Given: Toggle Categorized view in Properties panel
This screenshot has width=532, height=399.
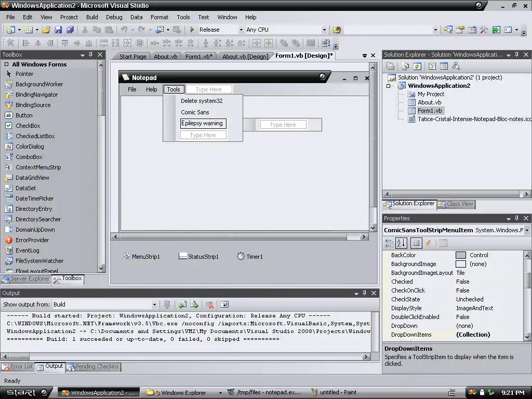Looking at the screenshot, I should (x=389, y=243).
